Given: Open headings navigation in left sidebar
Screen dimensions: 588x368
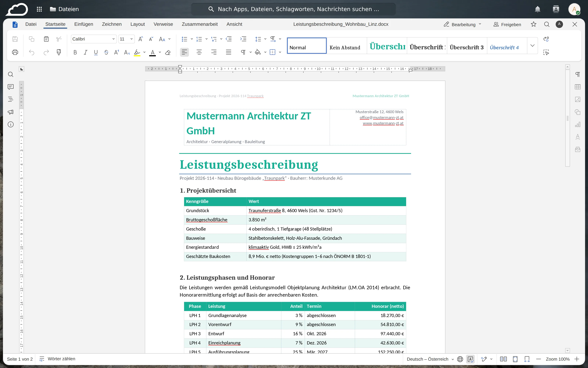Looking at the screenshot, I should coord(10,99).
